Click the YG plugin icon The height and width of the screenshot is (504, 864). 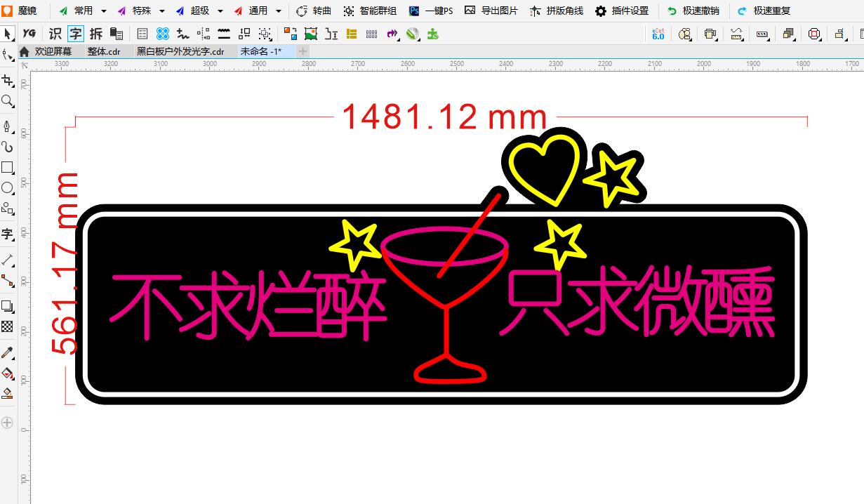[29, 33]
